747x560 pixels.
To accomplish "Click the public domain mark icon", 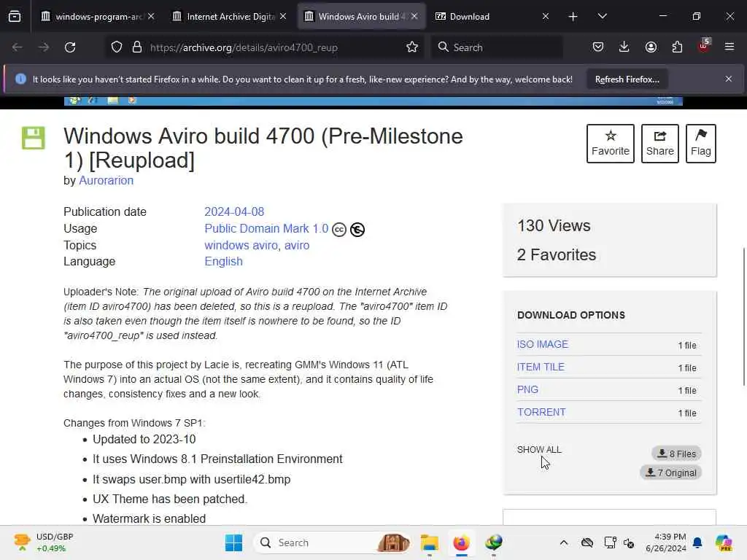I will point(357,230).
